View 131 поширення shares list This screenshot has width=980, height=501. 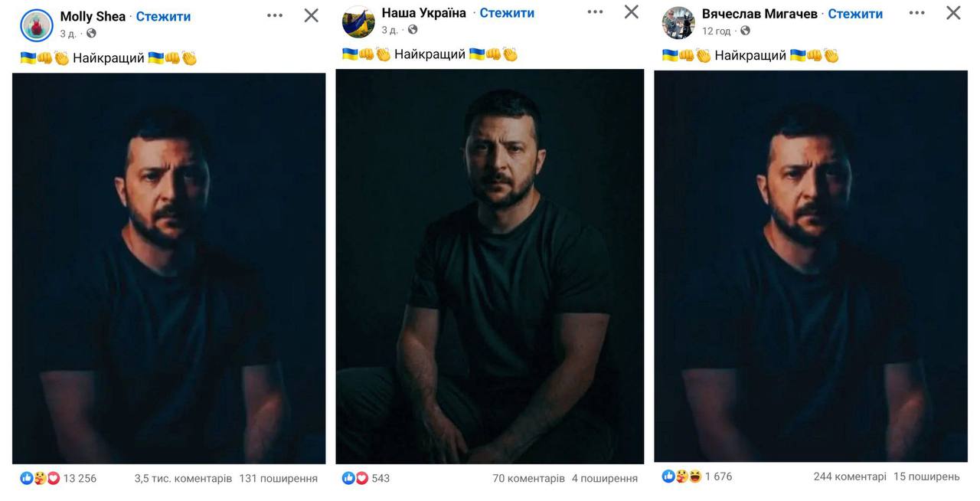point(278,478)
